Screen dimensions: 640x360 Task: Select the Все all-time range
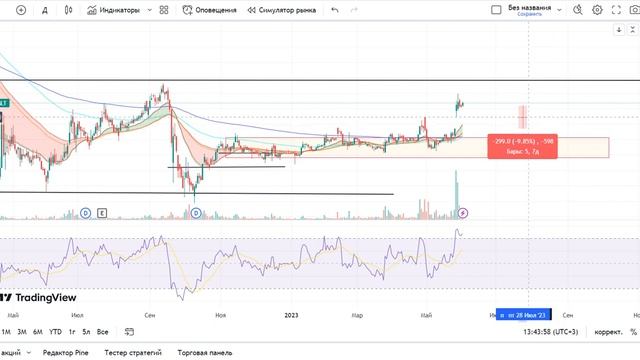tap(102, 332)
